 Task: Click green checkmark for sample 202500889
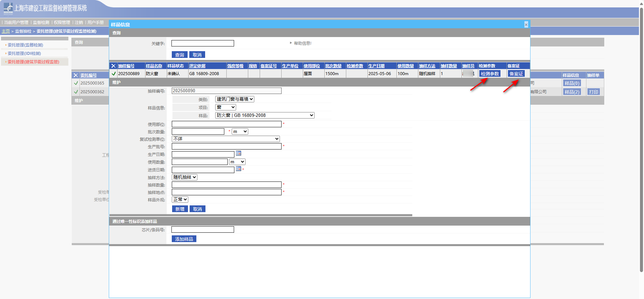[x=114, y=74]
